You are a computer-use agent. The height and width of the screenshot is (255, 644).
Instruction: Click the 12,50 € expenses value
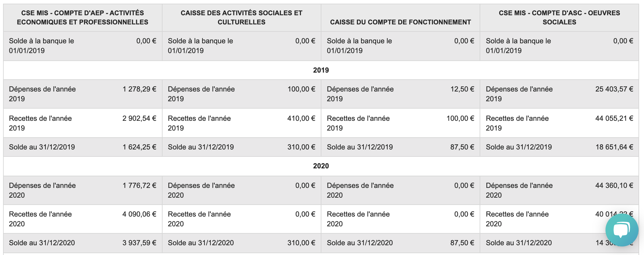tap(462, 89)
